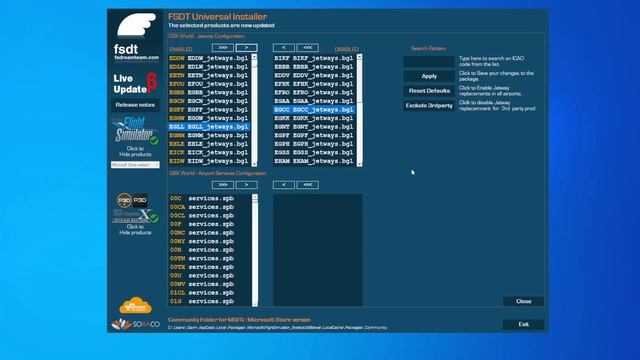The image size is (640, 360).
Task: Select EICK_jetways.bgl entry
Action: [x=209, y=152]
